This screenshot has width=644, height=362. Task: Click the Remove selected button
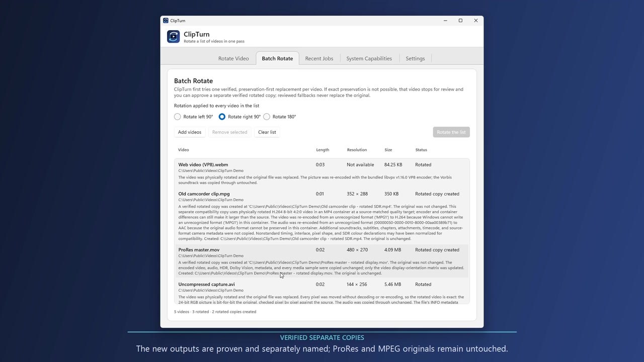229,132
